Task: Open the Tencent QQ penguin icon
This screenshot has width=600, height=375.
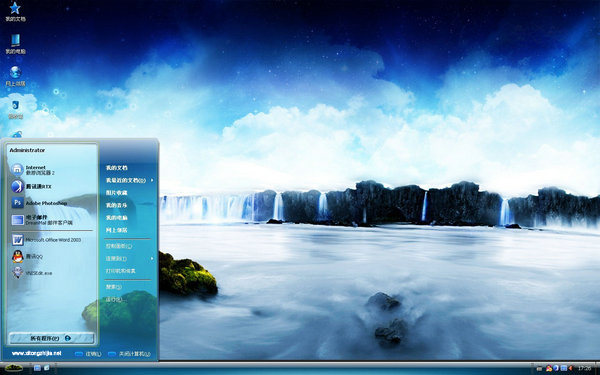Action: coord(27,256)
